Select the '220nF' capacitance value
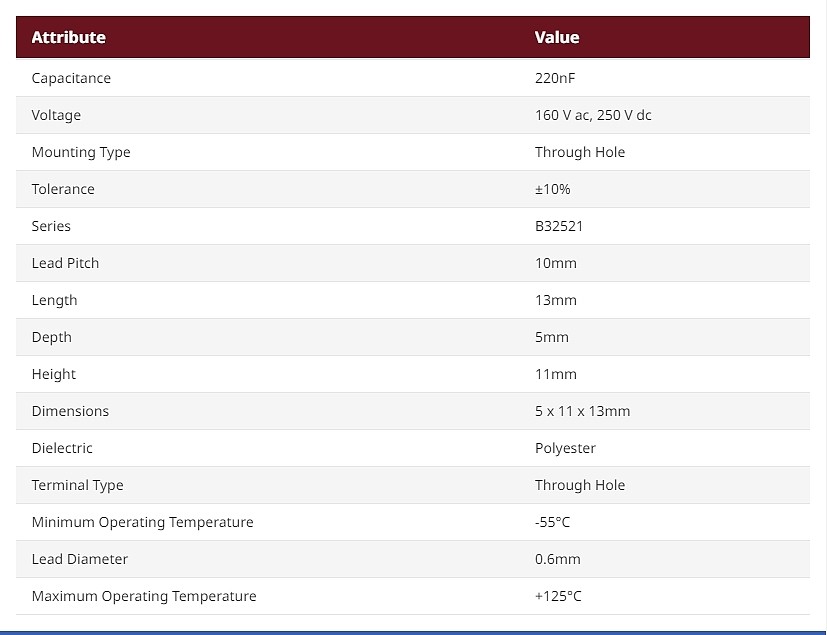 555,78
